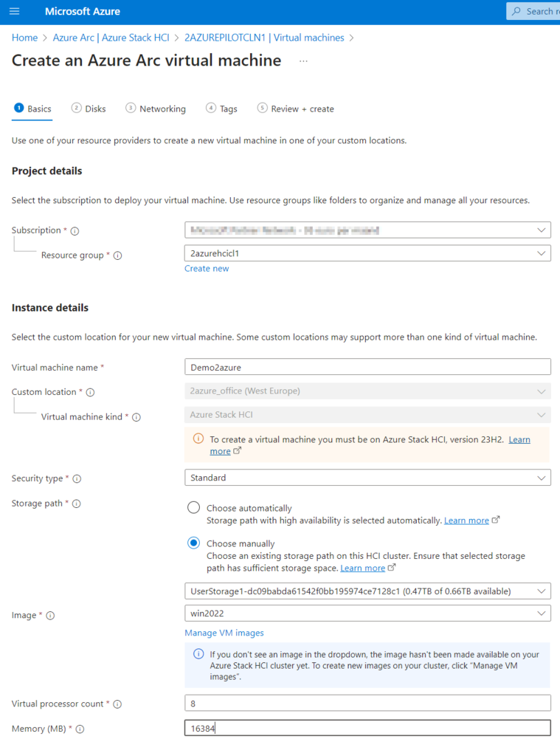Go to Home breadcrumb
Screen dimensions: 560x756
pos(24,38)
